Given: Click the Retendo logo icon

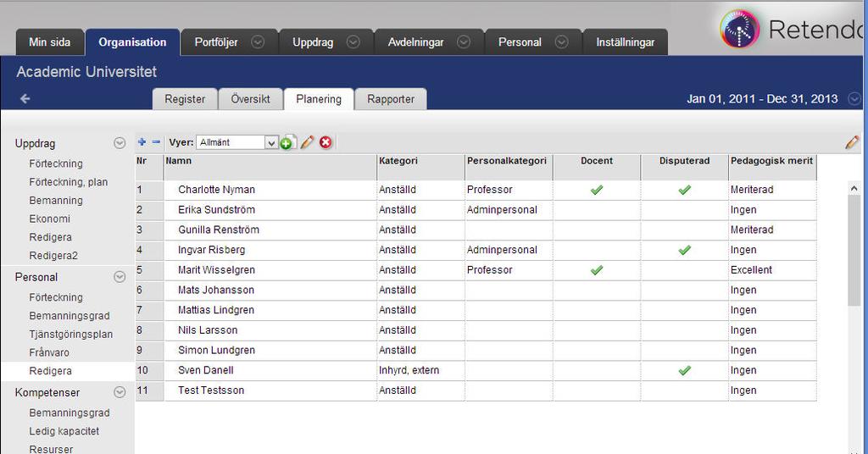Looking at the screenshot, I should coord(739,29).
